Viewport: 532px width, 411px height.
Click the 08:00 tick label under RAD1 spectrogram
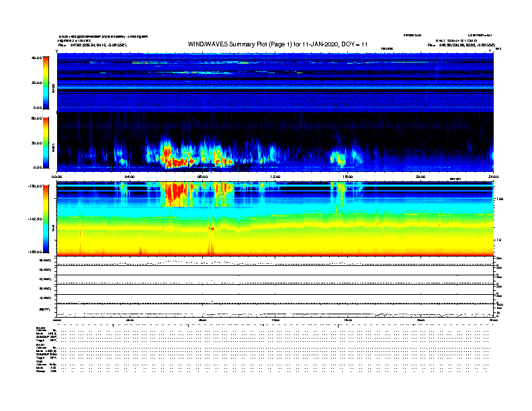click(202, 177)
